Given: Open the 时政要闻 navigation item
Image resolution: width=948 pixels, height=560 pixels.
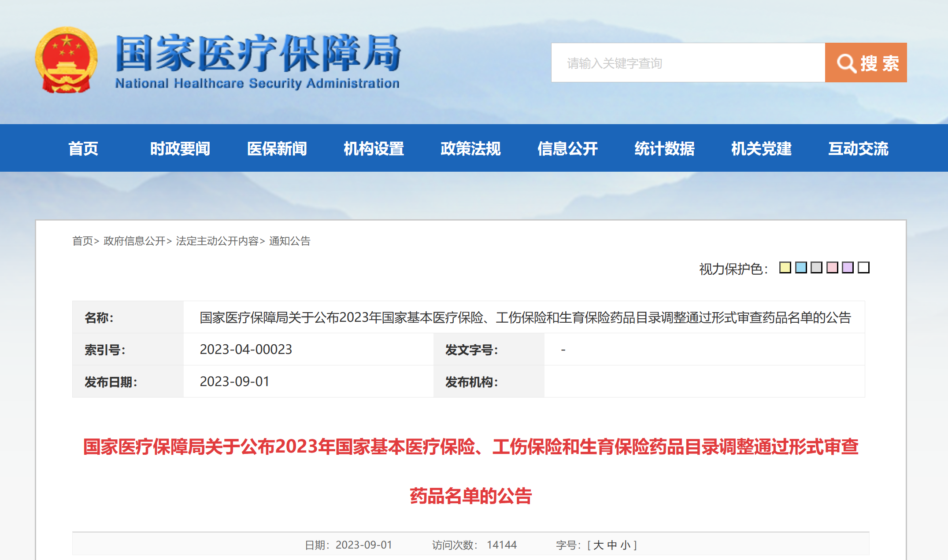Looking at the screenshot, I should 180,148.
